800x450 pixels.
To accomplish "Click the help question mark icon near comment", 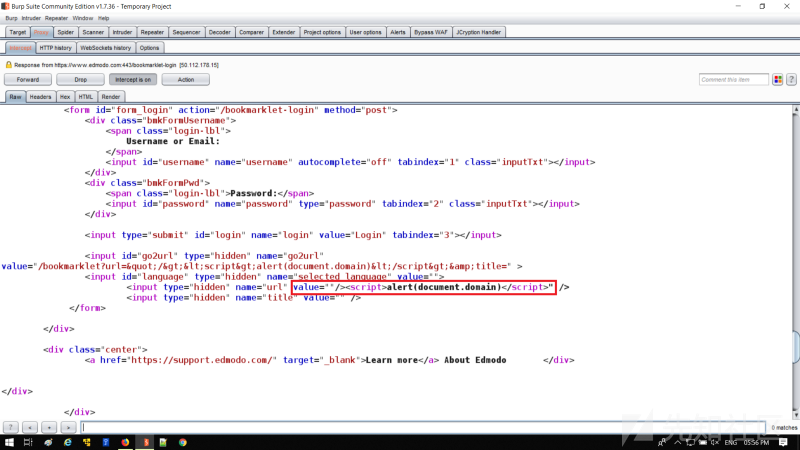I will [x=791, y=80].
